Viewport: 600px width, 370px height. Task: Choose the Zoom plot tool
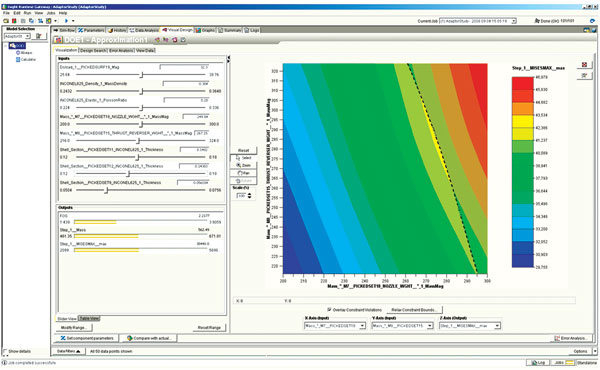[243, 165]
